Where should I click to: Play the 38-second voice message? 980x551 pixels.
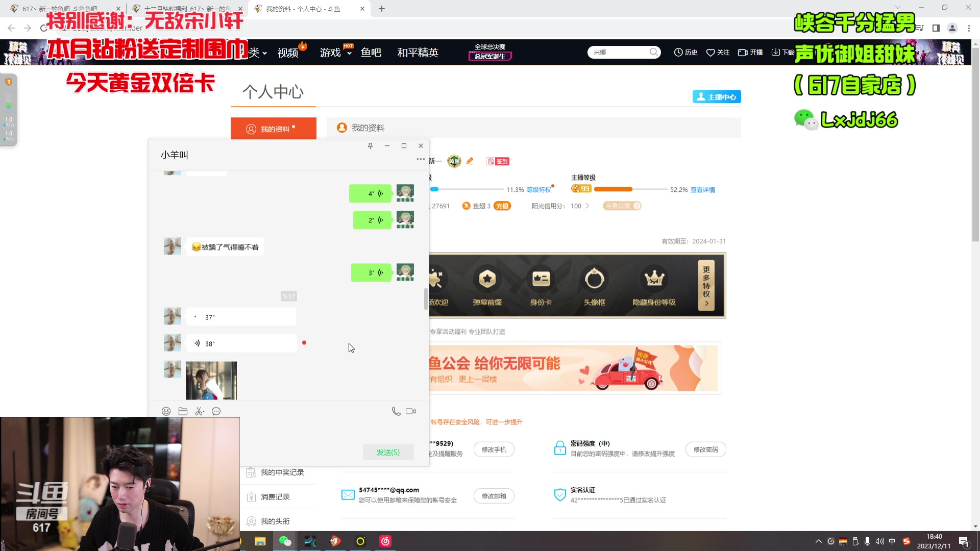241,343
